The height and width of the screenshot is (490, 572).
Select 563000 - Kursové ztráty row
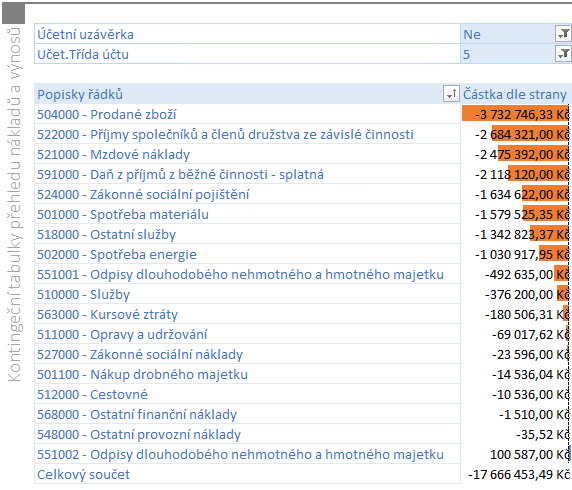click(x=247, y=314)
